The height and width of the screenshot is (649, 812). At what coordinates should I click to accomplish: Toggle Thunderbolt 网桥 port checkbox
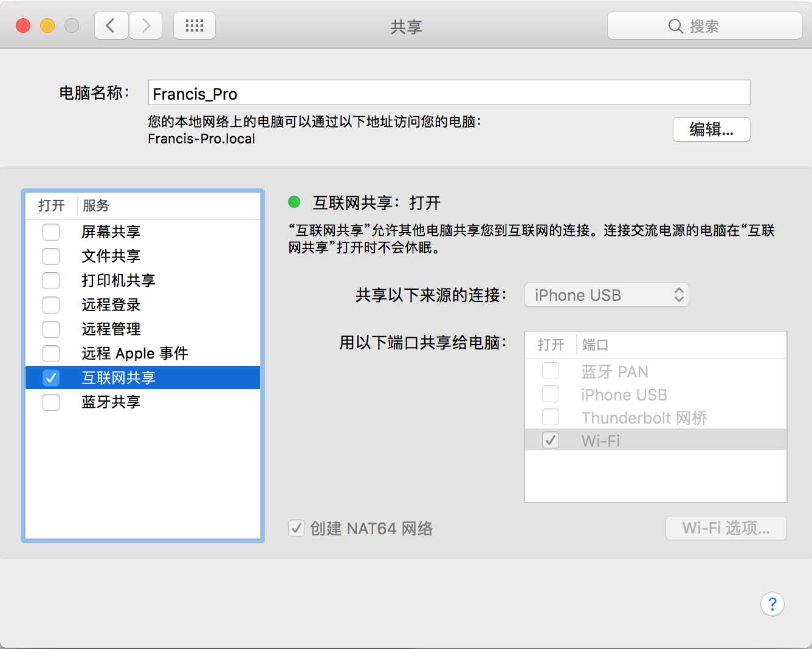tap(551, 417)
